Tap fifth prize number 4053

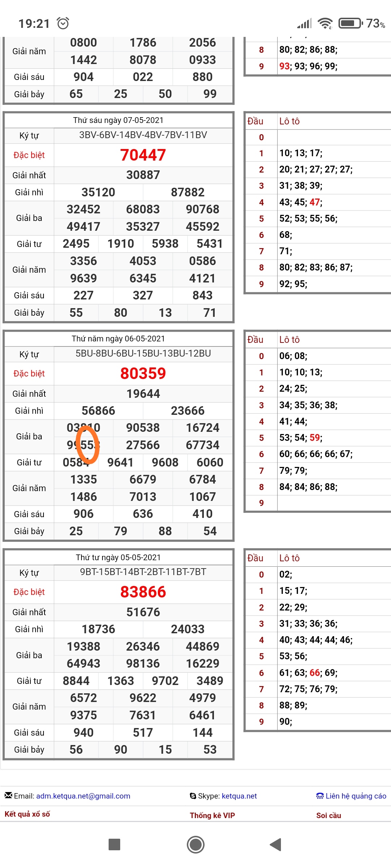tap(143, 261)
